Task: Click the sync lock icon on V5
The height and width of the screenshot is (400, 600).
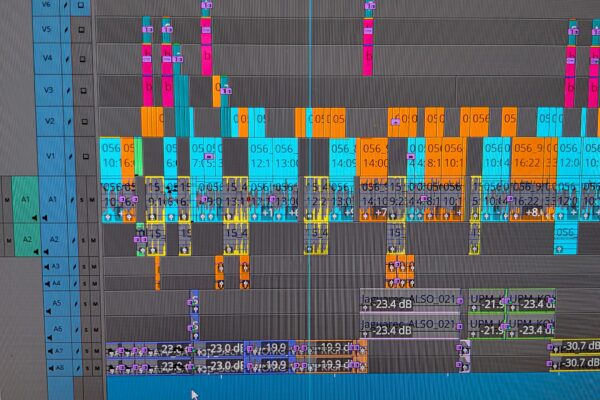Action: pyautogui.click(x=68, y=30)
